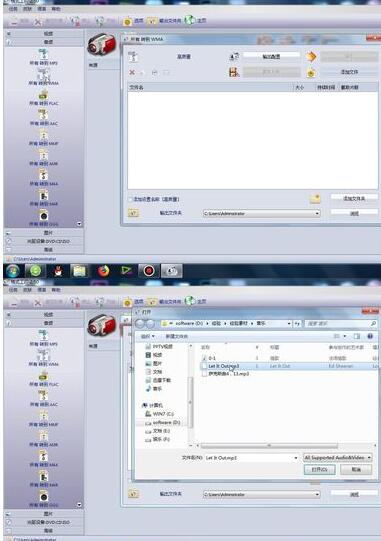
Task: Select 所有 转到 M4A in the WMA-dialog window
Action: coord(43,178)
